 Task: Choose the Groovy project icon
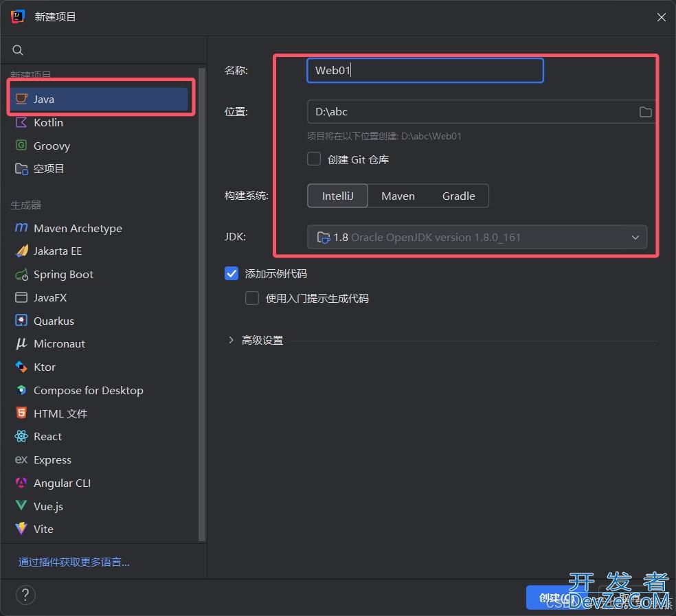point(21,146)
